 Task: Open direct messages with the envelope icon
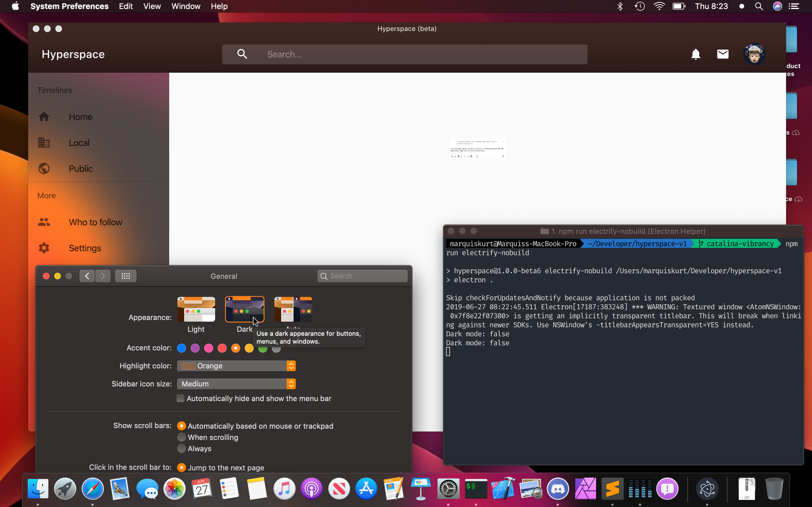[x=723, y=54]
